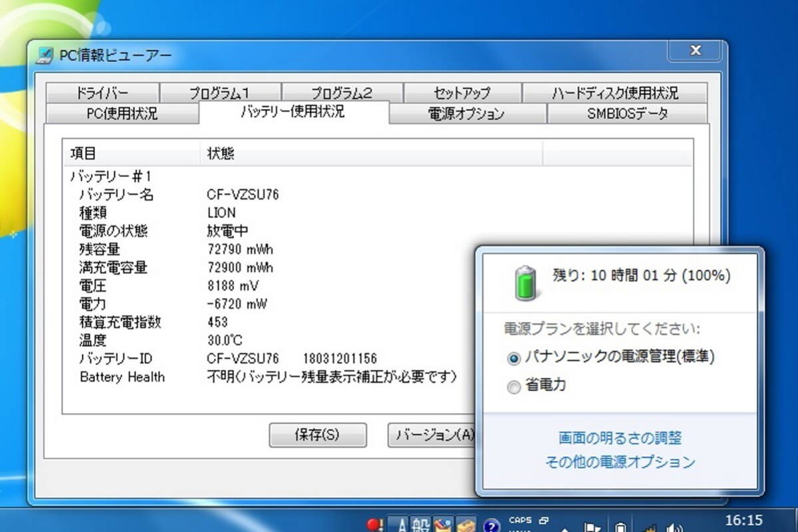Open the ハードディスク使用状況 tab
This screenshot has height=532, width=798.
tap(614, 93)
